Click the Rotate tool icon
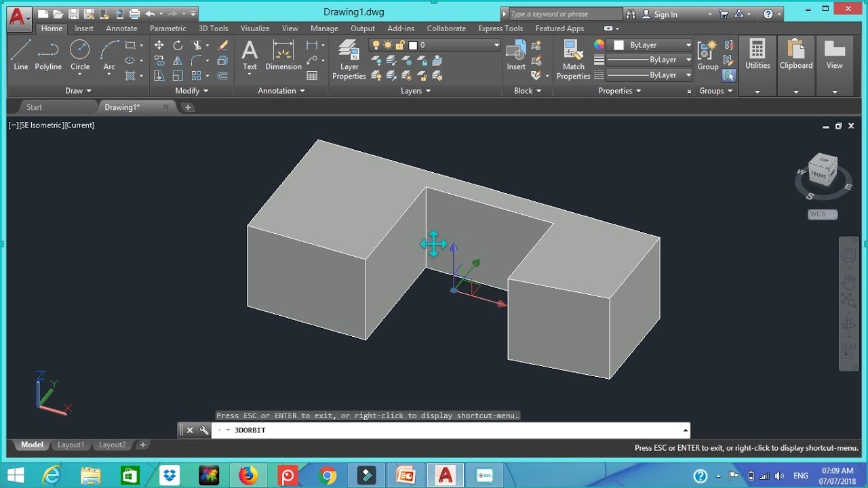This screenshot has width=868, height=488. coord(178,45)
